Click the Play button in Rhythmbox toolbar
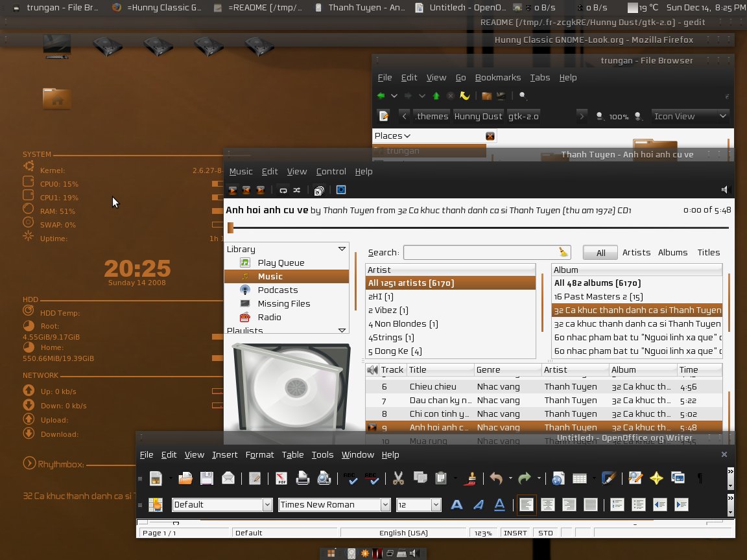 coord(233,190)
